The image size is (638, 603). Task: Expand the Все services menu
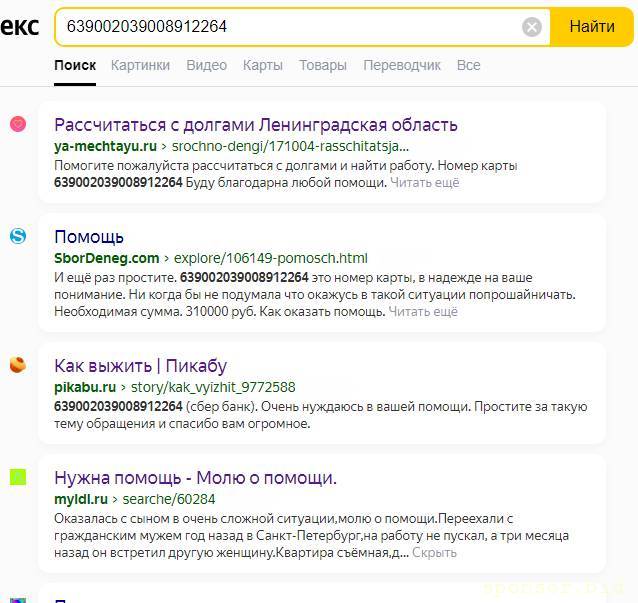[468, 65]
